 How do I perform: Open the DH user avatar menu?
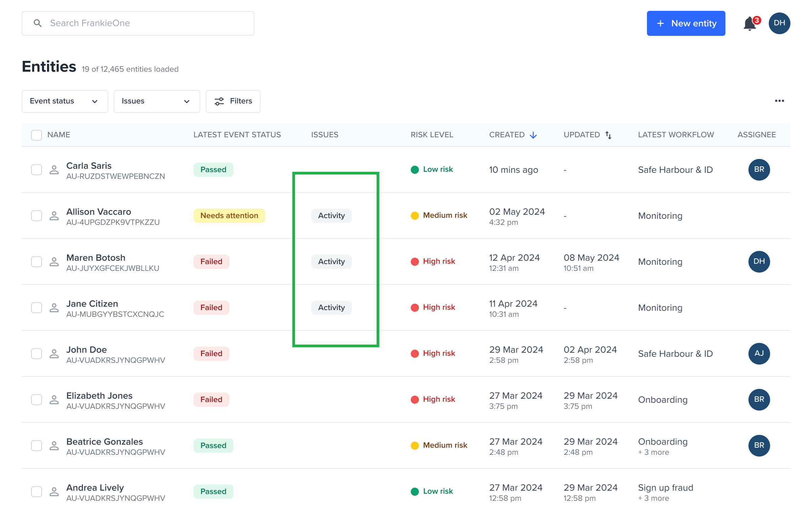779,23
